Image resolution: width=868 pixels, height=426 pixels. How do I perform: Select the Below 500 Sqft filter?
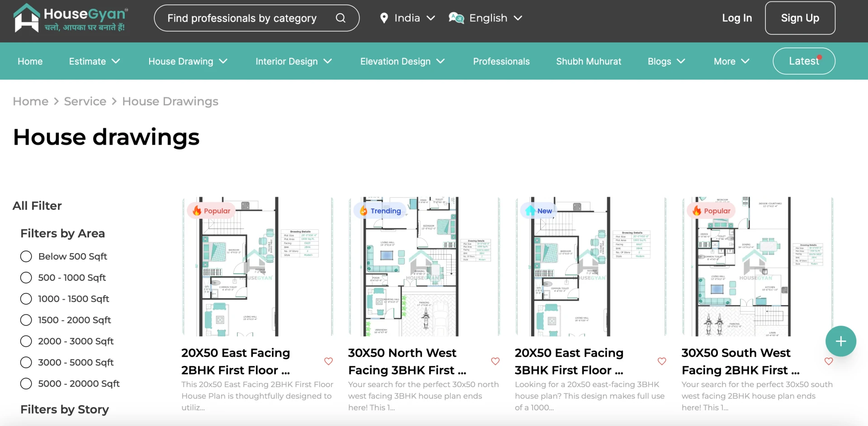[x=26, y=256]
